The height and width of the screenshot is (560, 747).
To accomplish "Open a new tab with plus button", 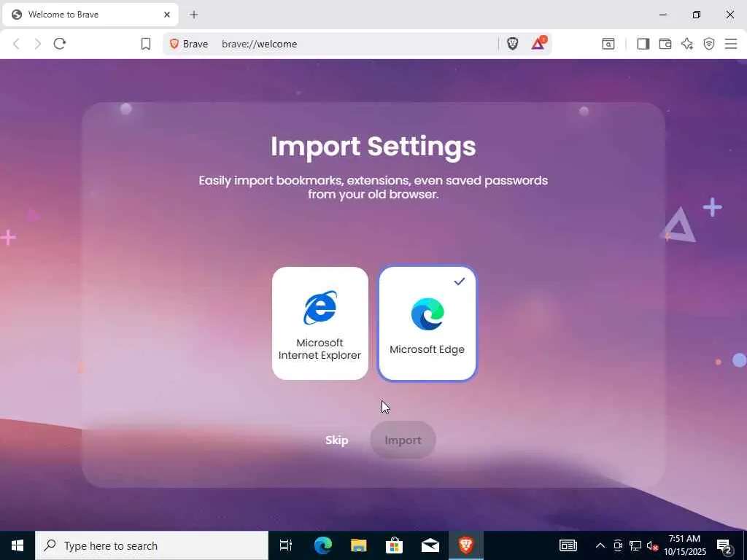I will 194,15.
